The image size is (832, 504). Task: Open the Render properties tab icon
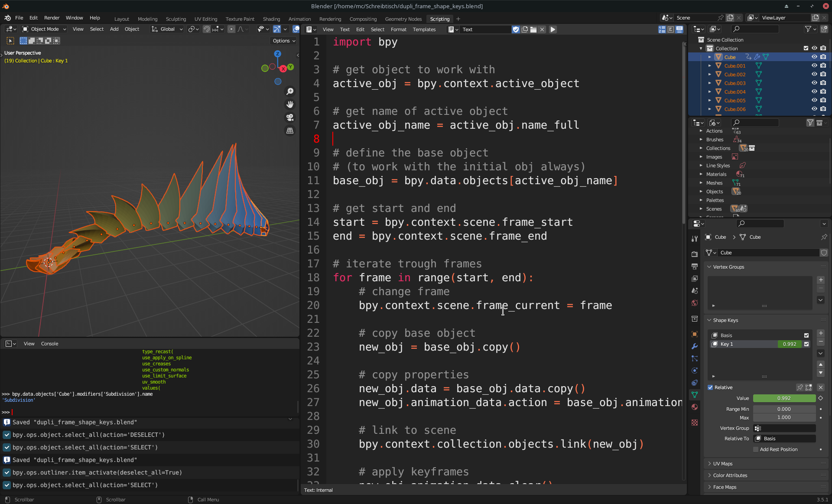point(695,254)
